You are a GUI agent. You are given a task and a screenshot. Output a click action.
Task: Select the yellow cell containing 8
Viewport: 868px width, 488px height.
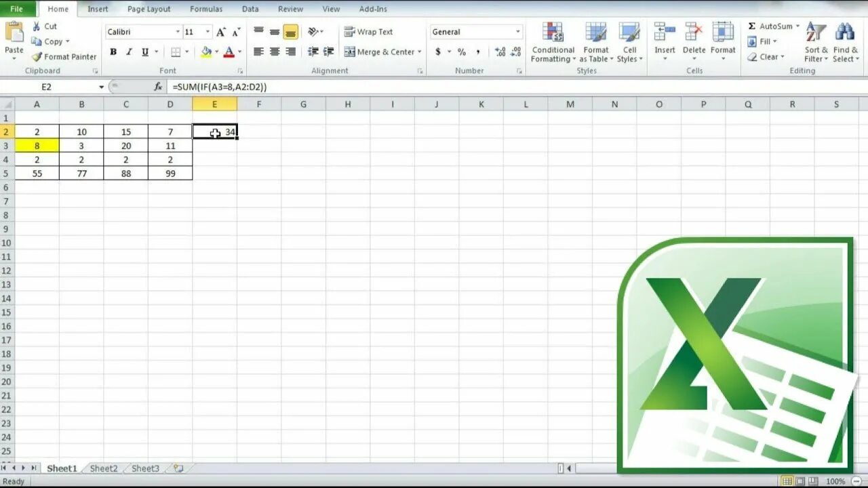tap(37, 146)
